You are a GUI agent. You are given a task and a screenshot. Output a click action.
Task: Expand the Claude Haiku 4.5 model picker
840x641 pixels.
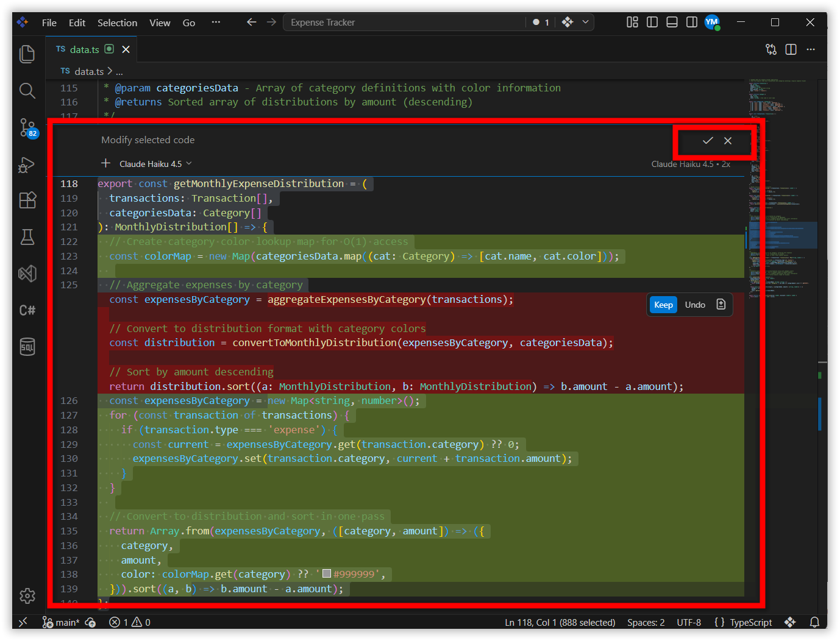click(x=155, y=164)
